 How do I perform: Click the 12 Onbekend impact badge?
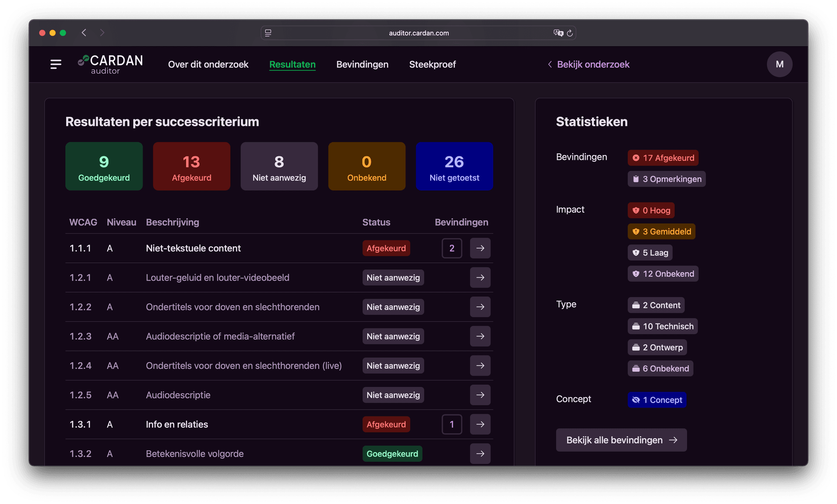tap(663, 274)
